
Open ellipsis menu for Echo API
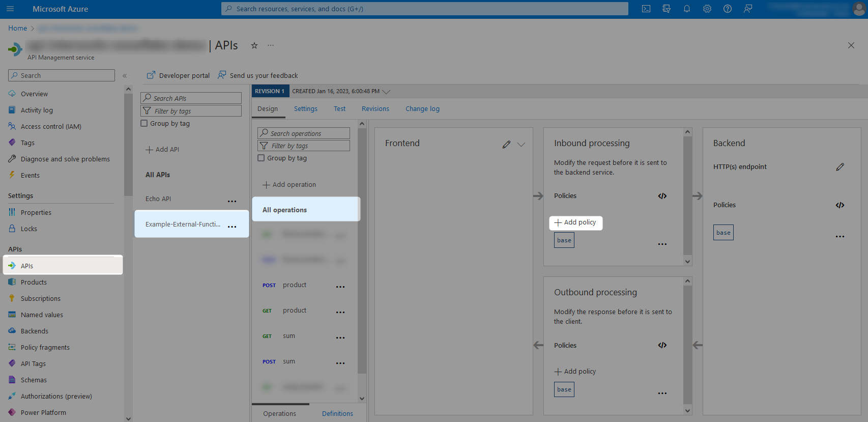point(232,202)
